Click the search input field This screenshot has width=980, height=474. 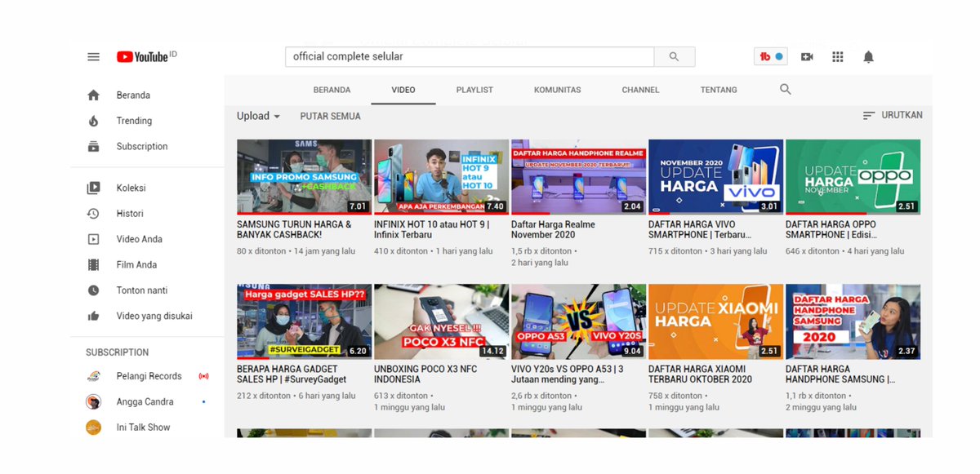pos(470,56)
